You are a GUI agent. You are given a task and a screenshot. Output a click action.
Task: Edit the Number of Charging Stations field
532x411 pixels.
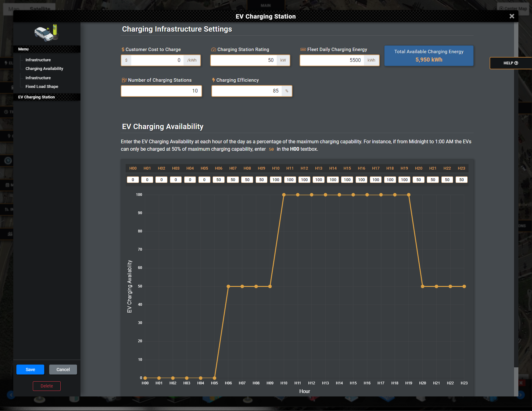(x=161, y=91)
